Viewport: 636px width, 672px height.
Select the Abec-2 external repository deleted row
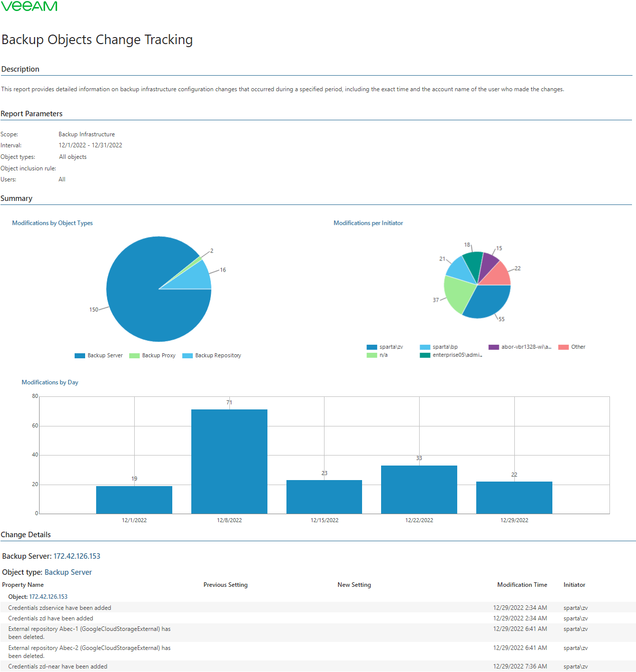[318, 651]
